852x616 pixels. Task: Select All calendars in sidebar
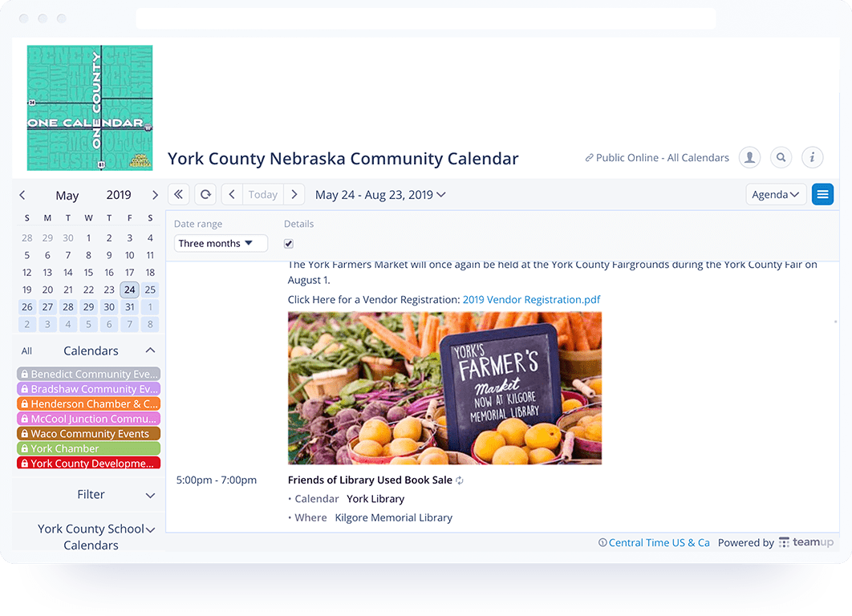26,351
